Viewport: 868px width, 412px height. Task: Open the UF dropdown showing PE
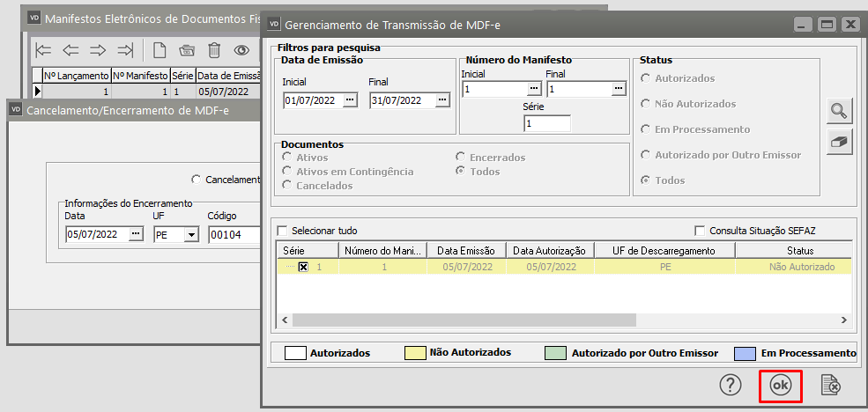[x=190, y=234]
